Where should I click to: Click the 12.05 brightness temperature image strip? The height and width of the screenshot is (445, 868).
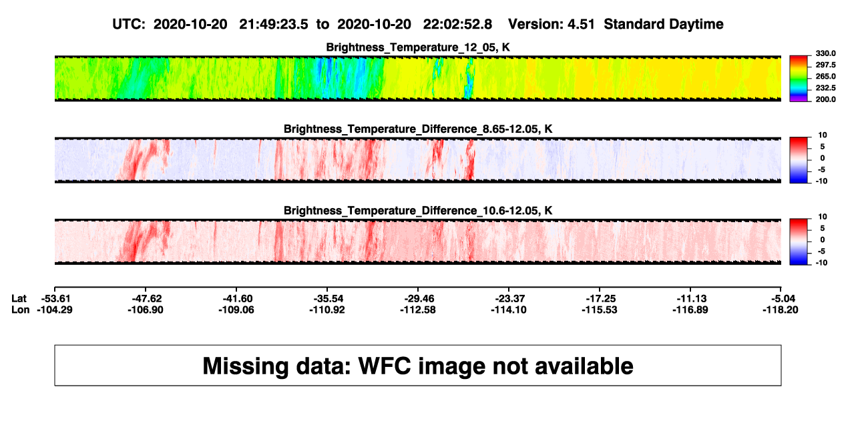point(418,79)
